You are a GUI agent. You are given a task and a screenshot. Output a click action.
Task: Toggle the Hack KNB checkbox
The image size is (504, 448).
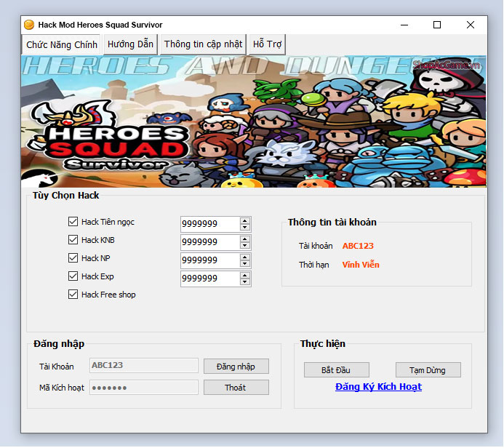(x=73, y=240)
